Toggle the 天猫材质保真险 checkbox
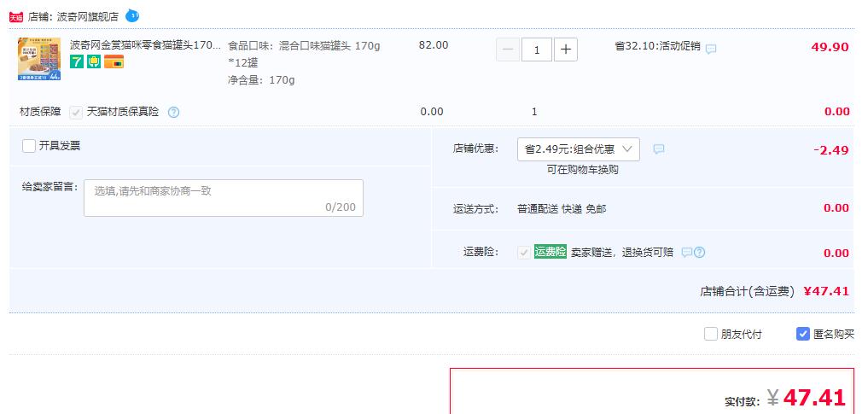This screenshot has width=868, height=414. (76, 113)
